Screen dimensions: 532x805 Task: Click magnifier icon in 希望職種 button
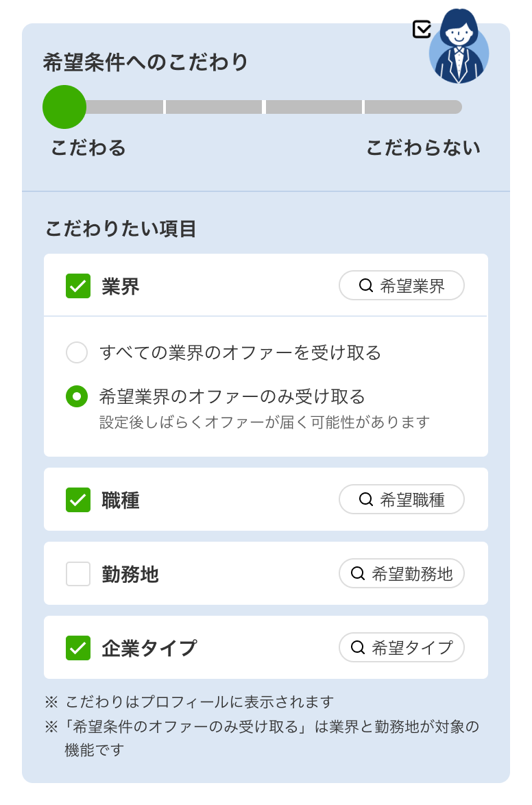366,500
